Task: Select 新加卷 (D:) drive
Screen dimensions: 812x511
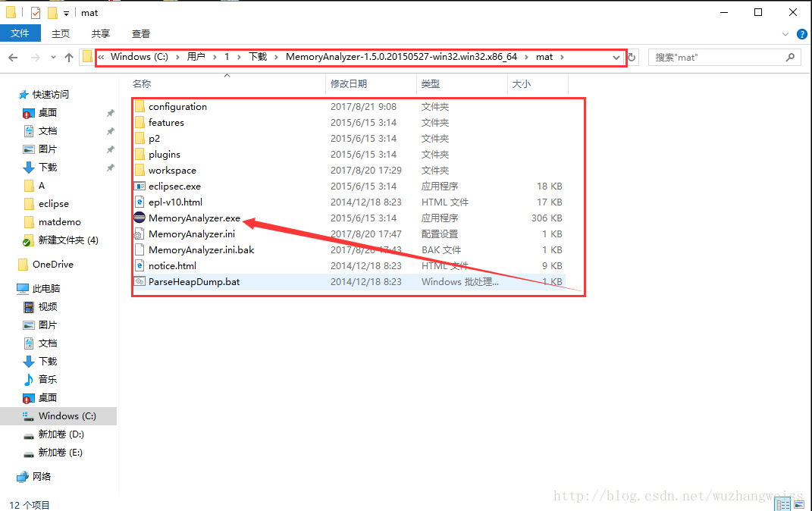Action: [x=61, y=434]
